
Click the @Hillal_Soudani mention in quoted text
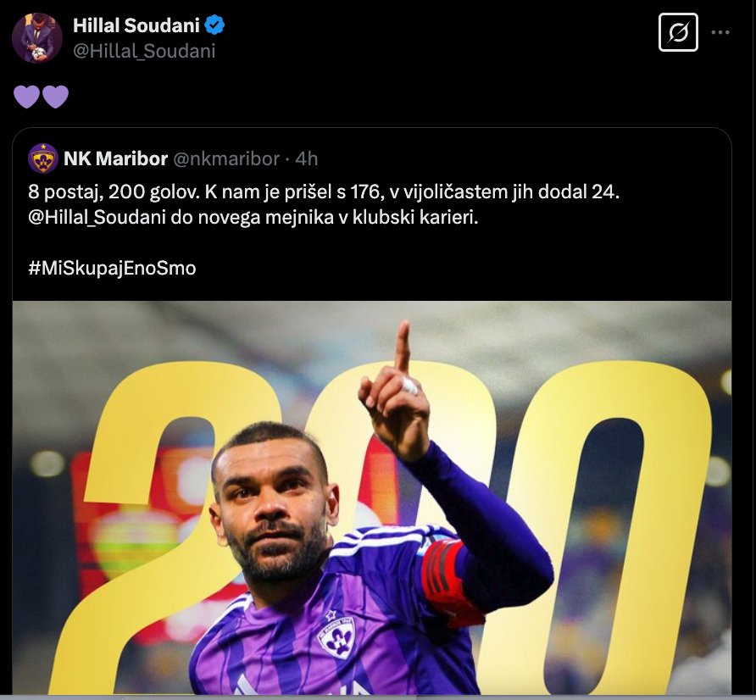coord(97,218)
